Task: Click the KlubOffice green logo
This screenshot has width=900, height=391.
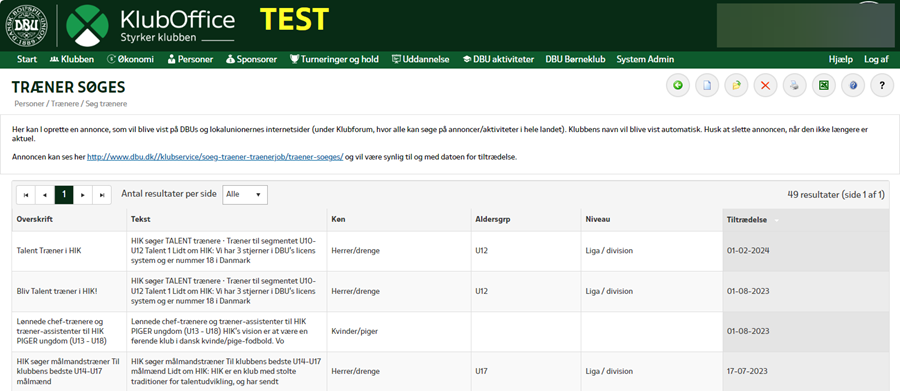Action: click(x=87, y=26)
